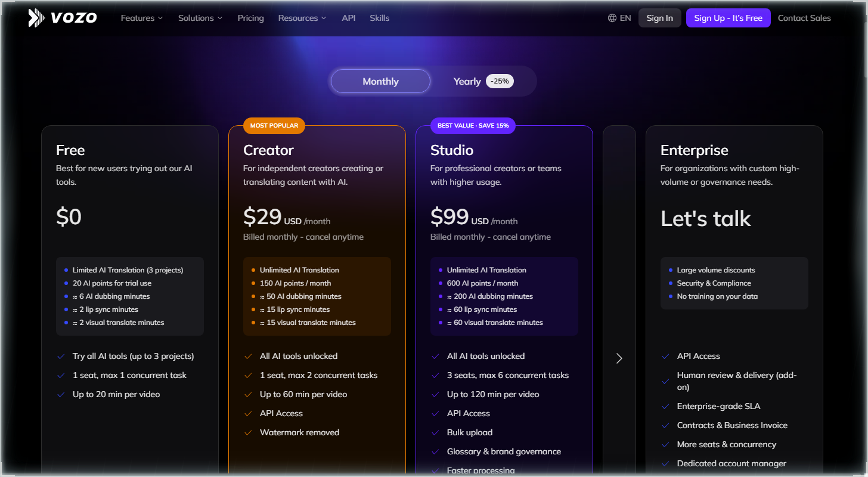868x477 pixels.
Task: Expand the Resources dropdown menu
Action: click(x=302, y=18)
